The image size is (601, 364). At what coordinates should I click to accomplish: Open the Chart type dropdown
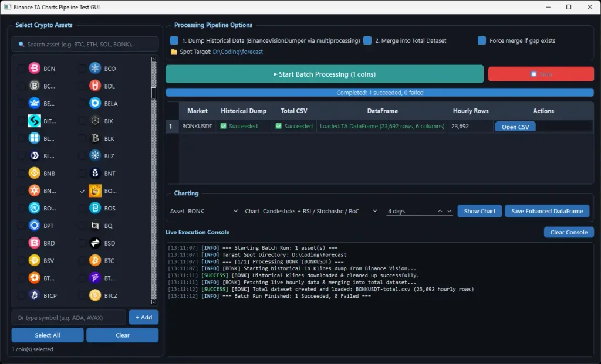(x=320, y=211)
